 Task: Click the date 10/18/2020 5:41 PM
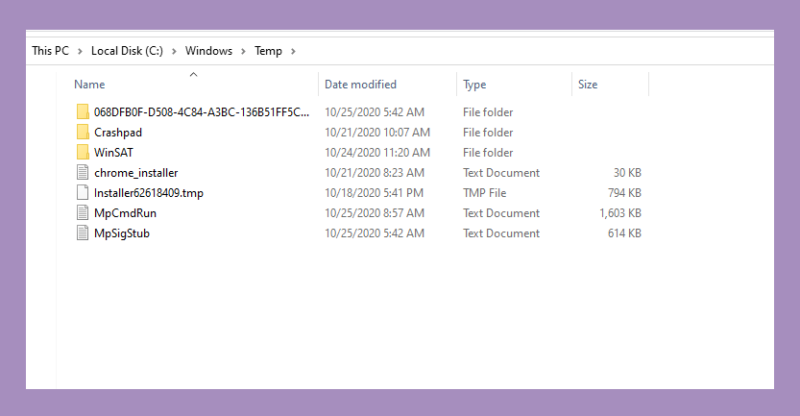(x=374, y=193)
